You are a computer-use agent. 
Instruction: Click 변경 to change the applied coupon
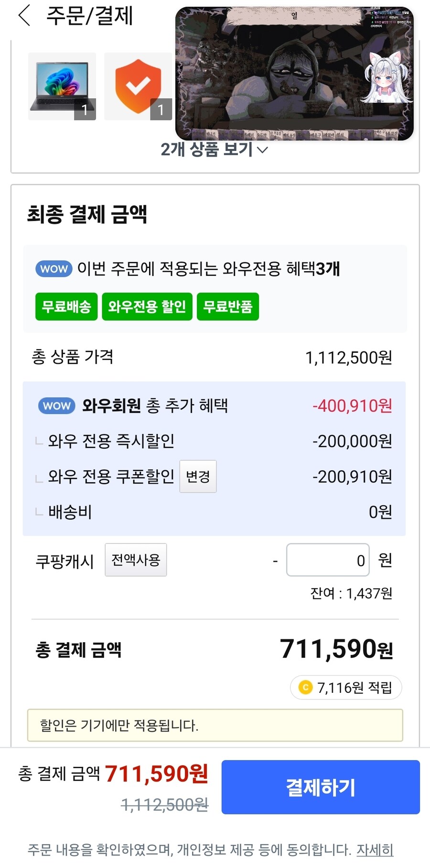pos(198,476)
